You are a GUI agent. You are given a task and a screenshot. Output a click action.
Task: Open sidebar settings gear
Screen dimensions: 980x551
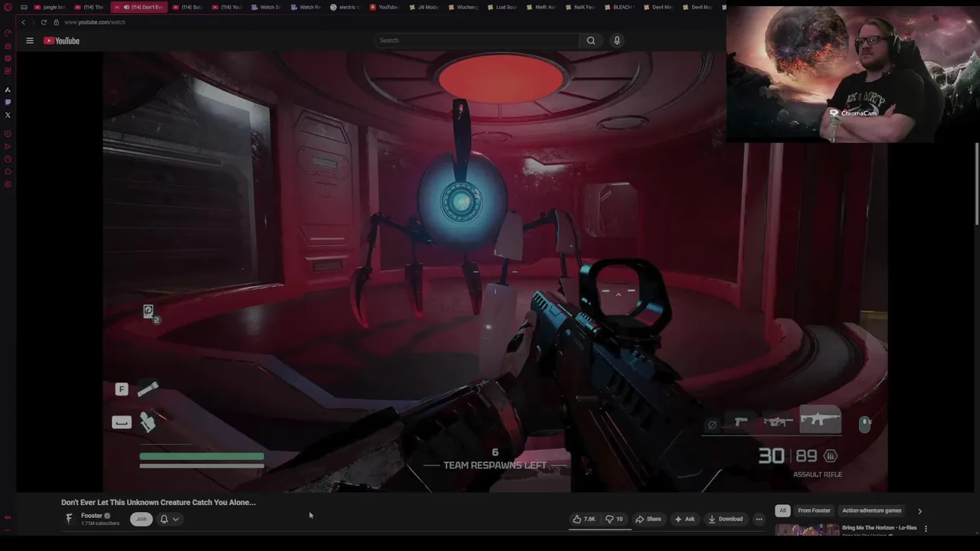[x=8, y=184]
